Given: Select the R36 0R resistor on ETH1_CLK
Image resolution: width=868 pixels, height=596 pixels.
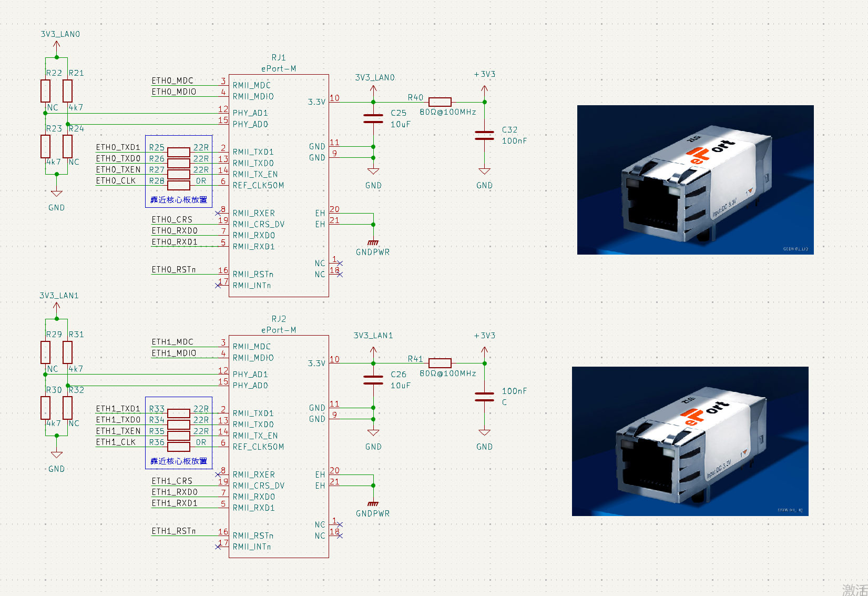Looking at the screenshot, I should pos(179,446).
